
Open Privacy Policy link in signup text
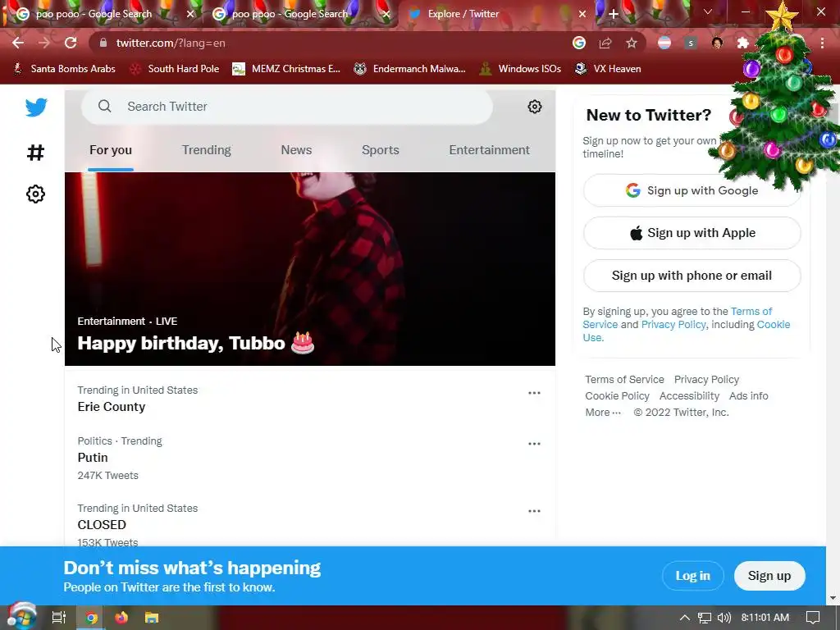click(x=673, y=324)
